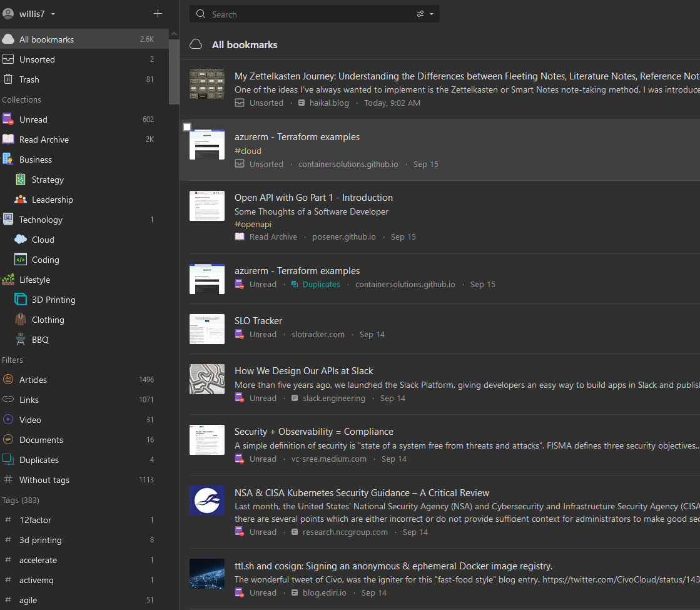The image size is (700, 610).
Task: Click the plus icon to add new
Action: tap(158, 14)
